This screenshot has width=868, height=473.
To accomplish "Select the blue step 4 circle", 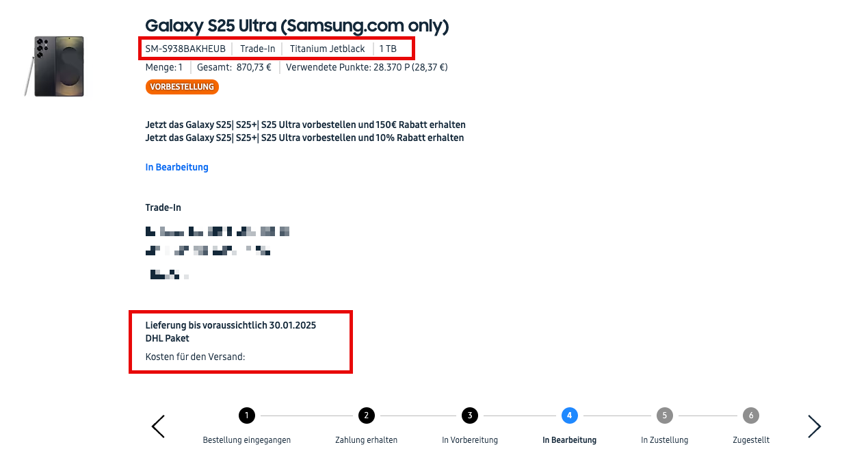I will 569,416.
